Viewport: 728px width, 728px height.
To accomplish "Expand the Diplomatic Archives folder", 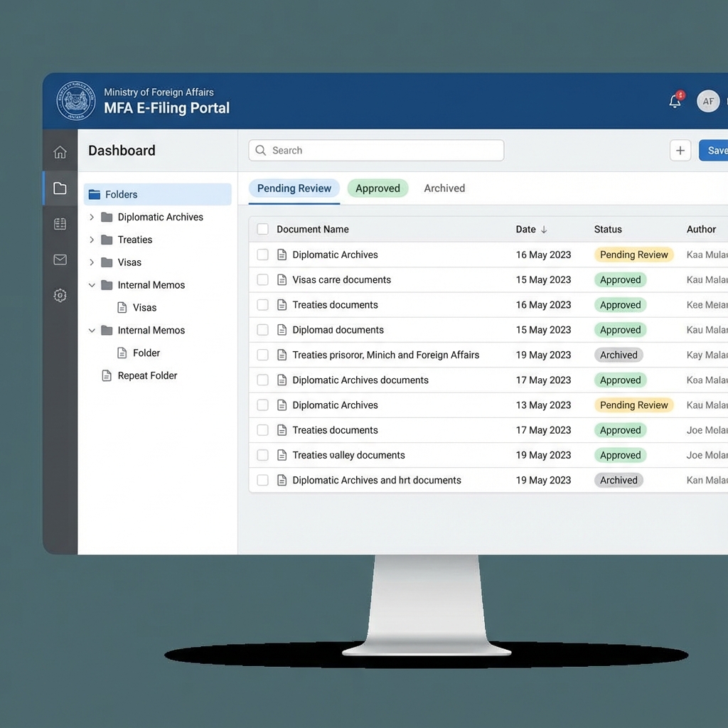I will click(92, 217).
